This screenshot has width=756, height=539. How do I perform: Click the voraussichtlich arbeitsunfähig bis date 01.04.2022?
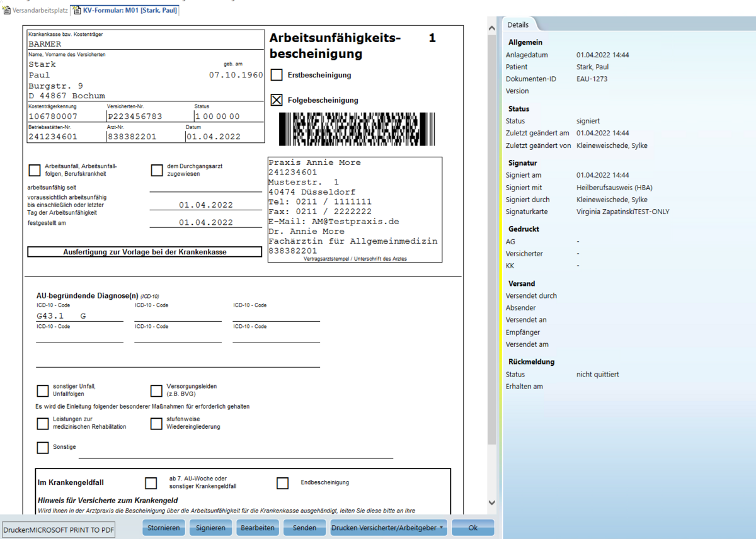(205, 205)
